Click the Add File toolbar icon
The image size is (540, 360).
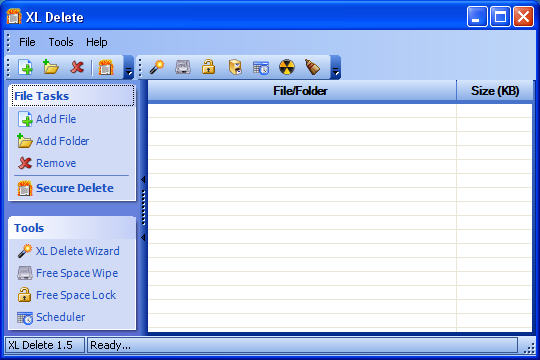click(25, 67)
